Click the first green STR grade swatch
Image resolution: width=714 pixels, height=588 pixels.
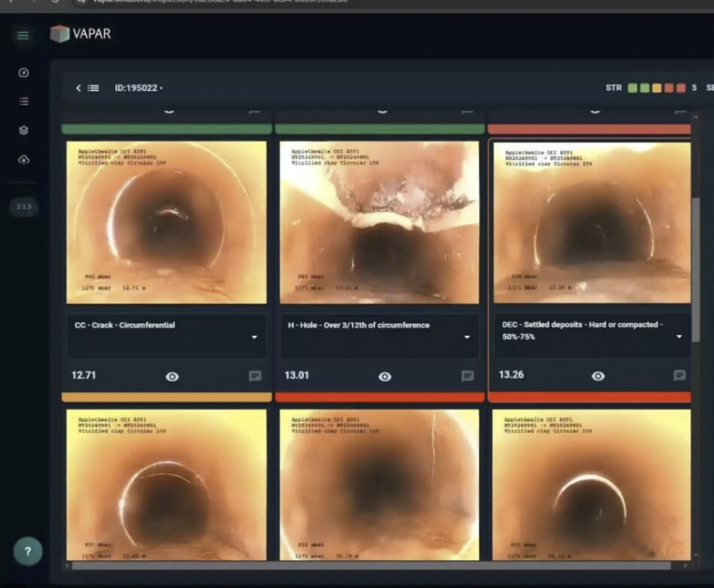[633, 88]
